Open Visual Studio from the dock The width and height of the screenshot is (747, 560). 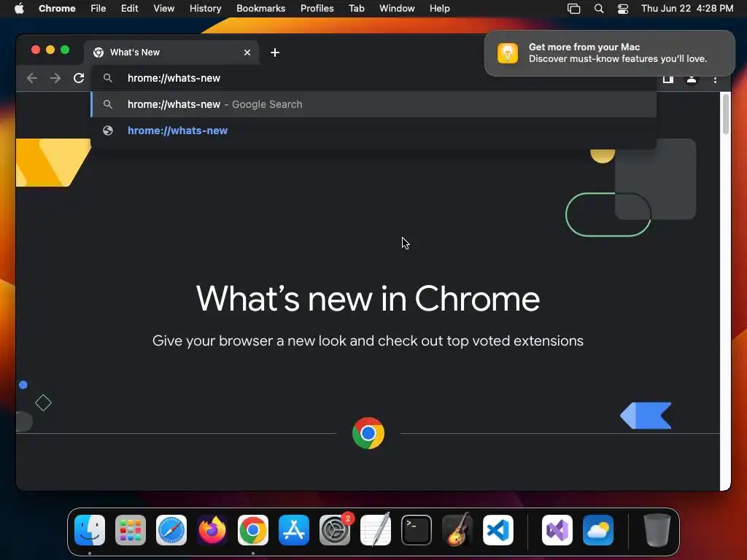[x=557, y=529]
